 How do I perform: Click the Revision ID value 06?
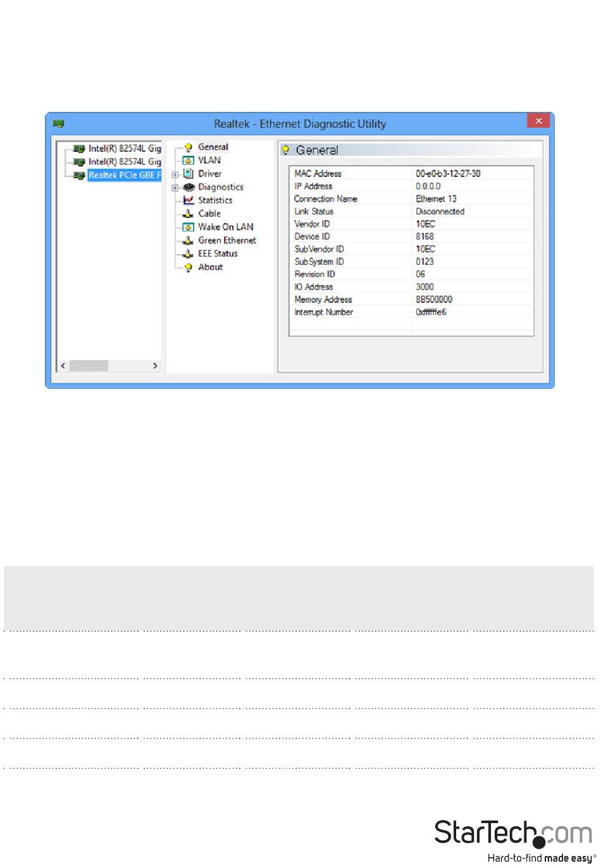point(420,274)
